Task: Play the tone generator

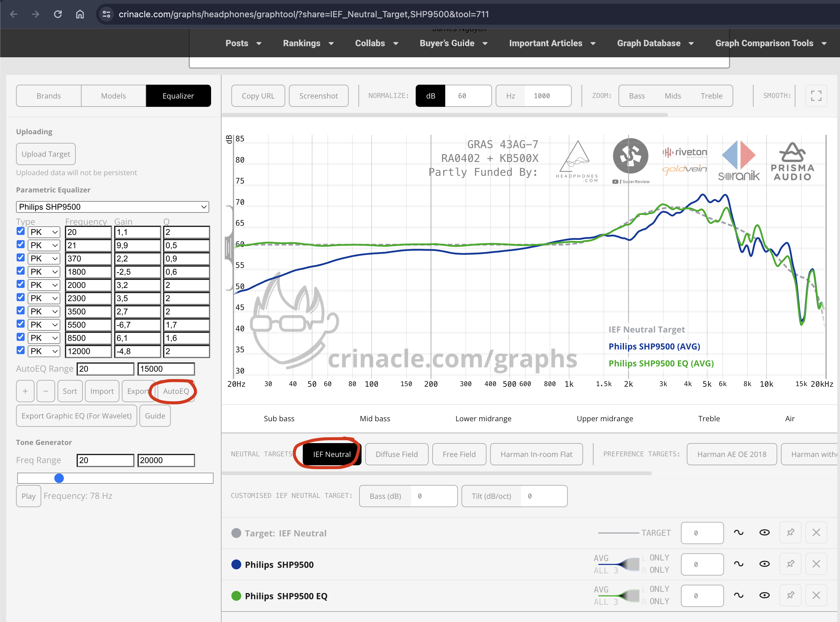Action: pos(29,496)
